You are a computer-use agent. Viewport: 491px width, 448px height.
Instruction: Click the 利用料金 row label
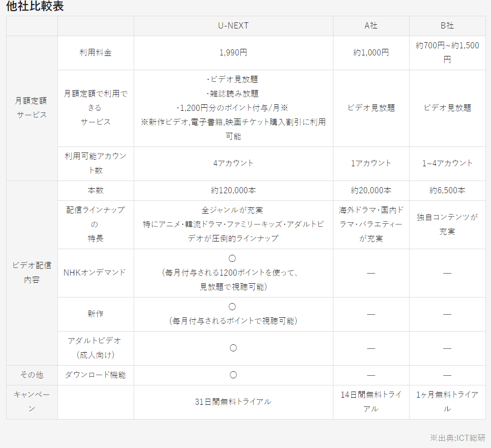[96, 53]
